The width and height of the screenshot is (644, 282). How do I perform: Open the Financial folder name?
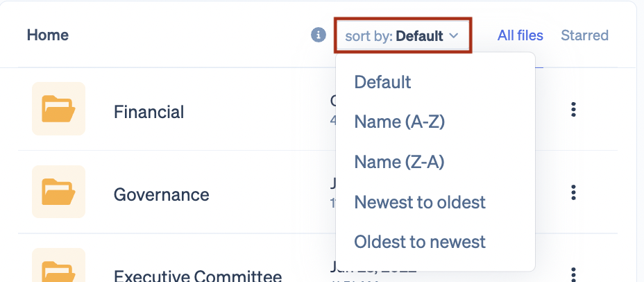[149, 112]
